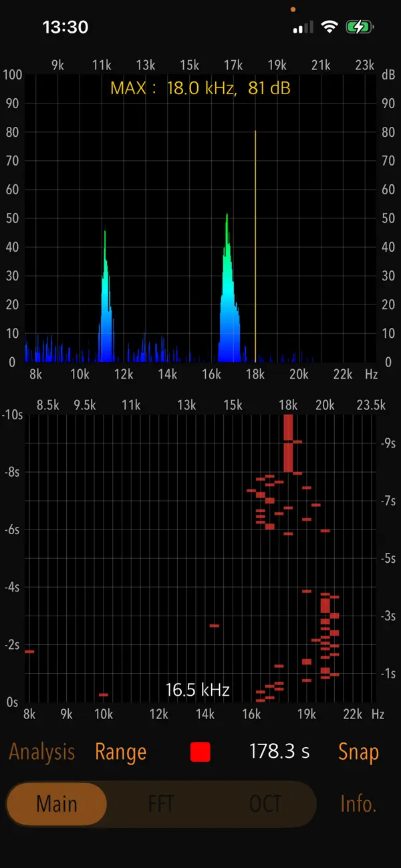Switch to the OCT tab
Screen dimensions: 401x868
tap(265, 804)
